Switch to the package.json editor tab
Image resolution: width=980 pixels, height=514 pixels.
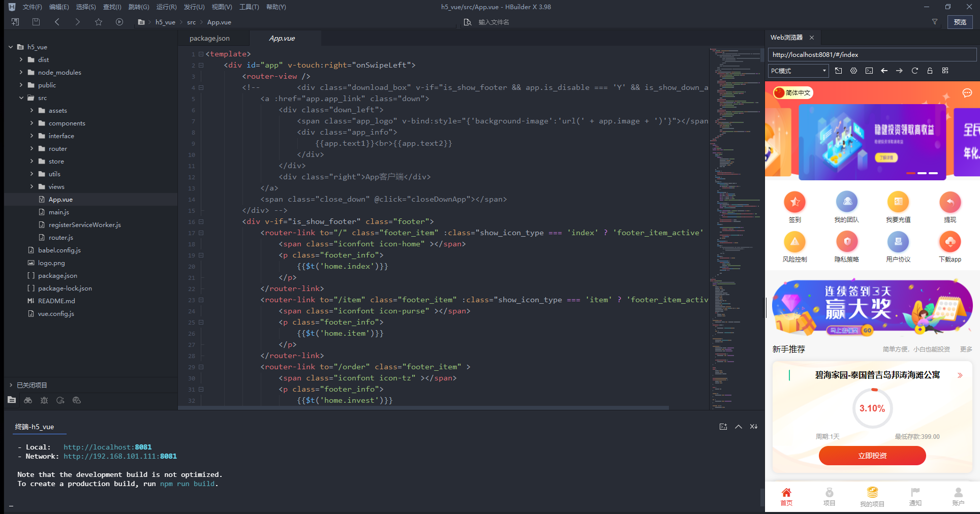[x=209, y=38]
